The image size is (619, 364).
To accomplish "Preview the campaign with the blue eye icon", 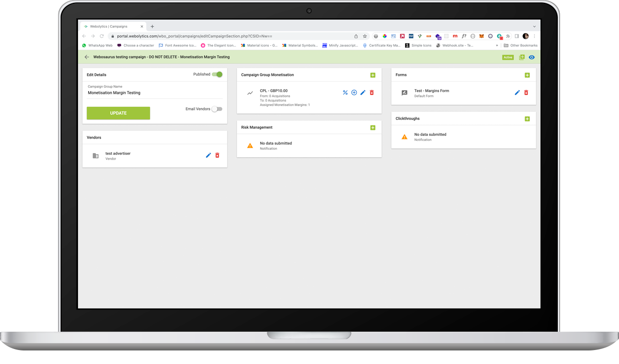I will click(x=532, y=57).
